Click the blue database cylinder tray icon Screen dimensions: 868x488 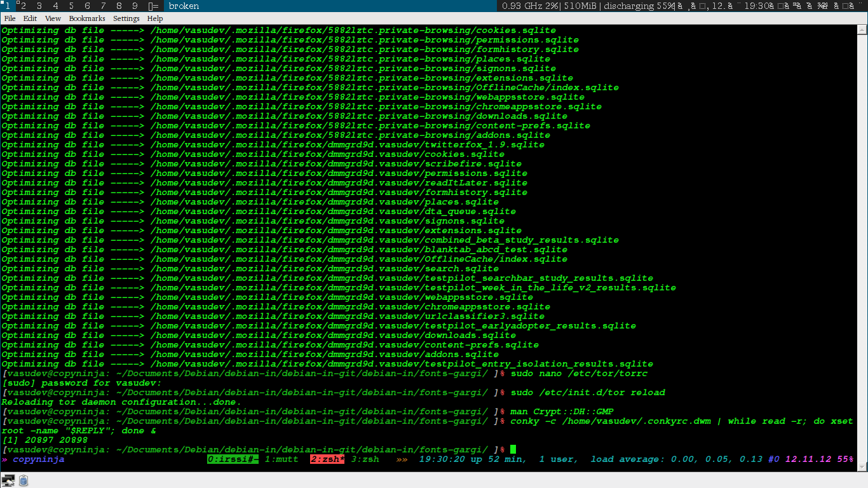pos(24,480)
